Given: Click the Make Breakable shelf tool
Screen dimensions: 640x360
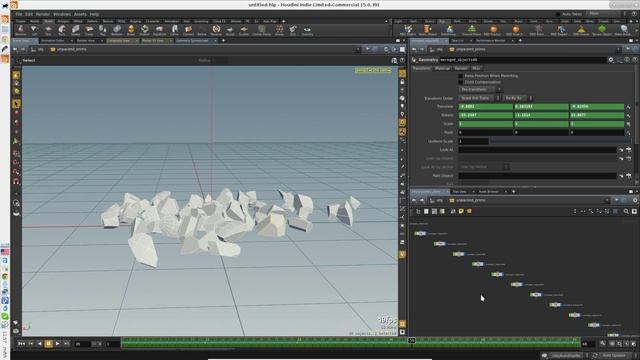Looking at the screenshot, I should pos(623,30).
